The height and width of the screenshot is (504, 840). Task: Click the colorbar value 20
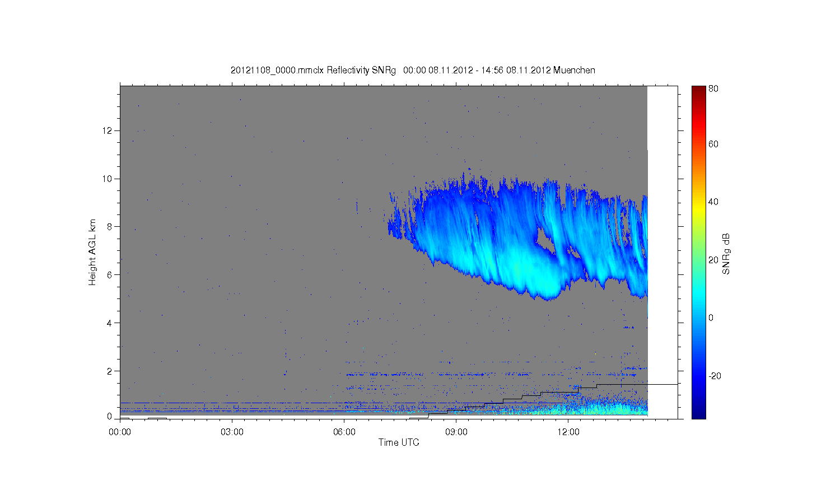tap(713, 260)
